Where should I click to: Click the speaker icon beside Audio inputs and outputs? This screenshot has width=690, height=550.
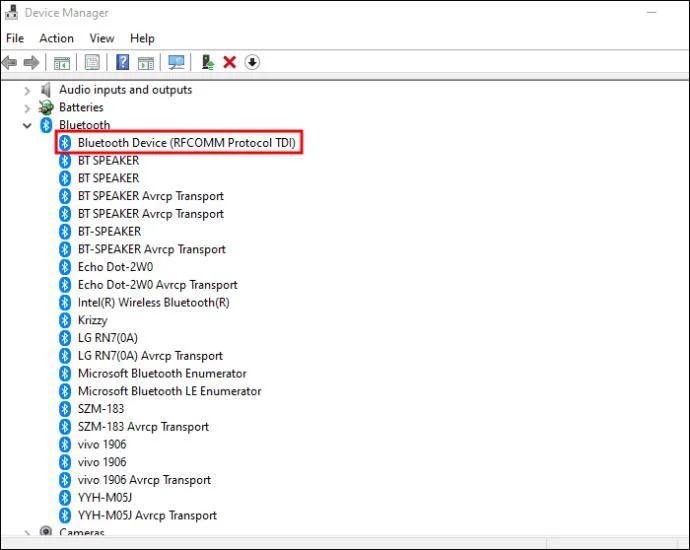tap(46, 90)
